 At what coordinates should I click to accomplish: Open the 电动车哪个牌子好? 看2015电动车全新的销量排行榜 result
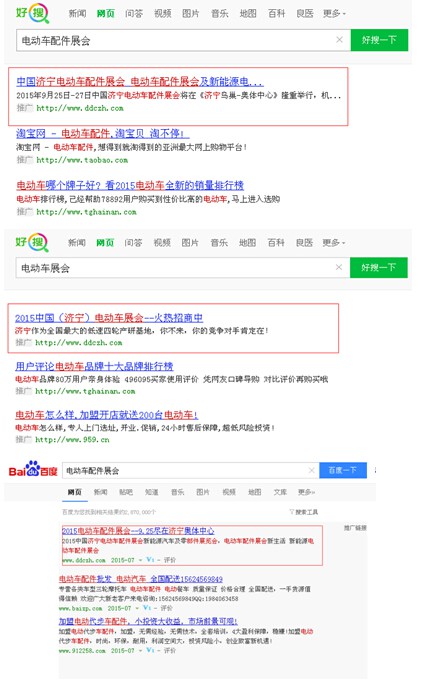click(x=130, y=185)
